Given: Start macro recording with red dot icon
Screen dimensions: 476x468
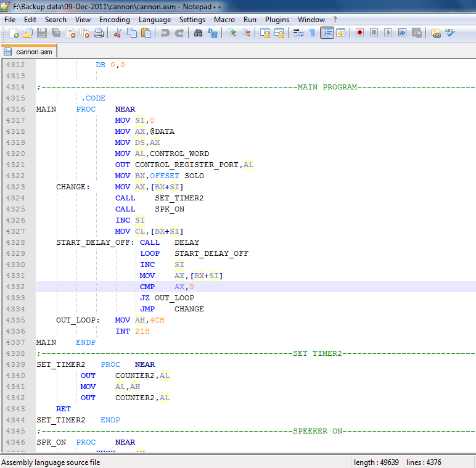Looking at the screenshot, I should (x=359, y=33).
